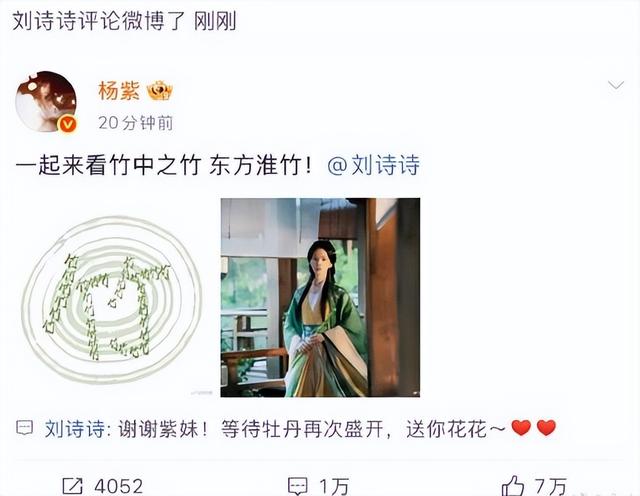This screenshot has width=640, height=496.
Task: Click the 杨紫 username link
Action: (x=119, y=91)
